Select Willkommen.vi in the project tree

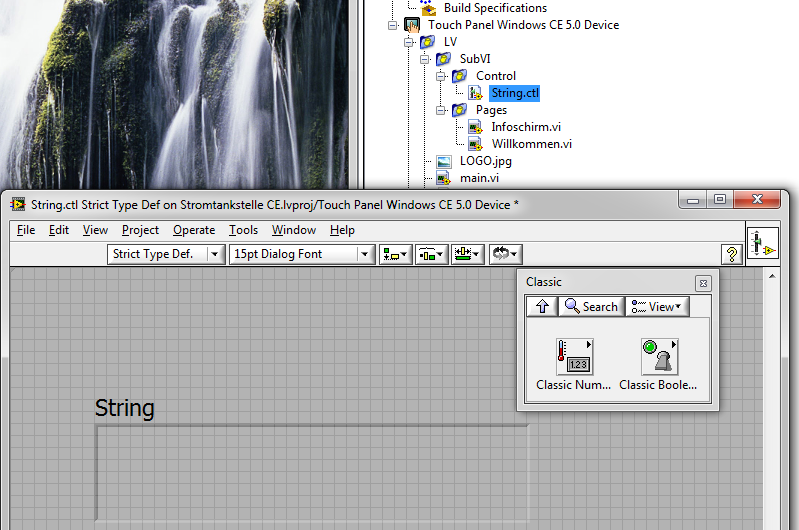pos(531,144)
